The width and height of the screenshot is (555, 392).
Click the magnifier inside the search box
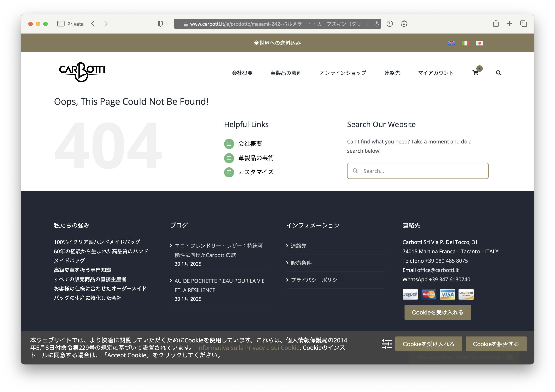coord(355,171)
